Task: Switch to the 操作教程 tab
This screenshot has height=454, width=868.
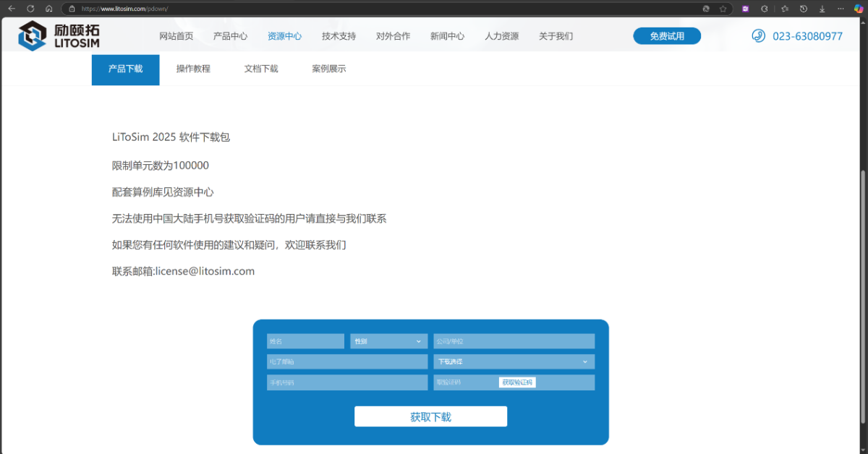Action: point(193,69)
